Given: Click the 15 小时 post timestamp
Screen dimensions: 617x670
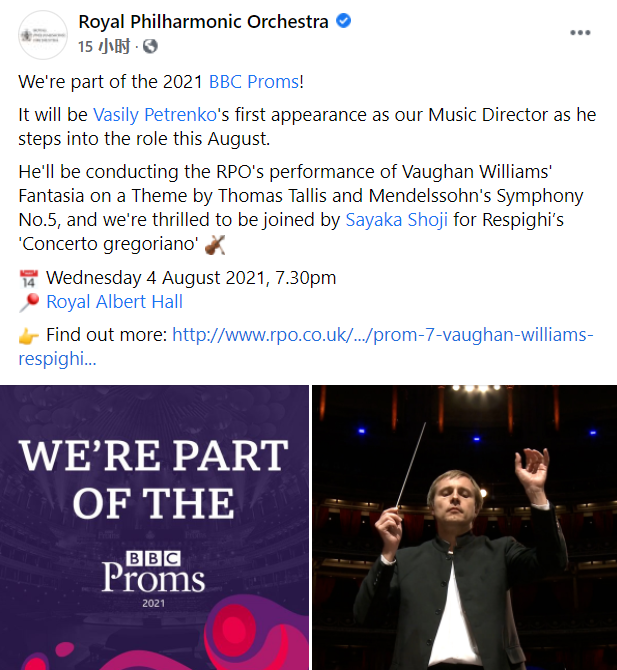Looking at the screenshot, I should (104, 46).
